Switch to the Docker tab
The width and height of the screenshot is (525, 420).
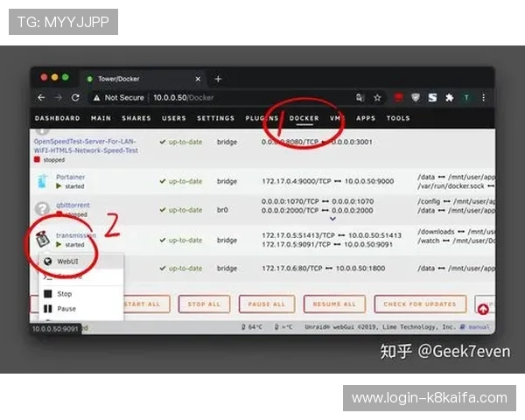pos(304,119)
